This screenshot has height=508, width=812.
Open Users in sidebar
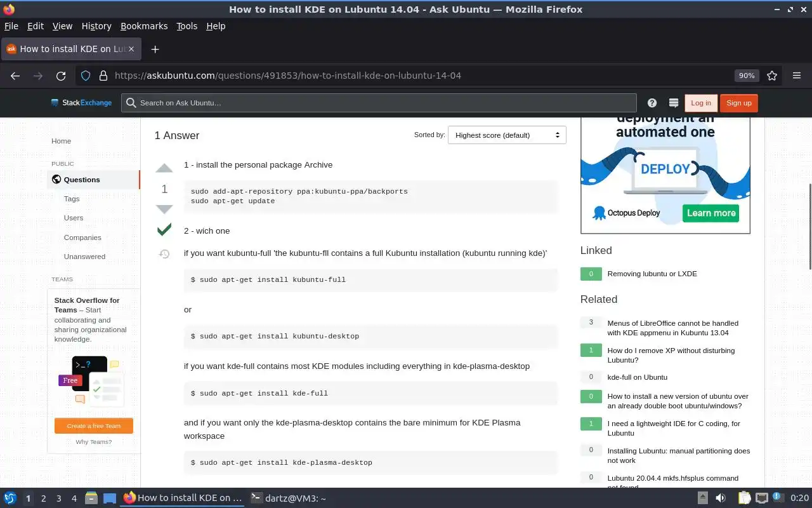[74, 218]
